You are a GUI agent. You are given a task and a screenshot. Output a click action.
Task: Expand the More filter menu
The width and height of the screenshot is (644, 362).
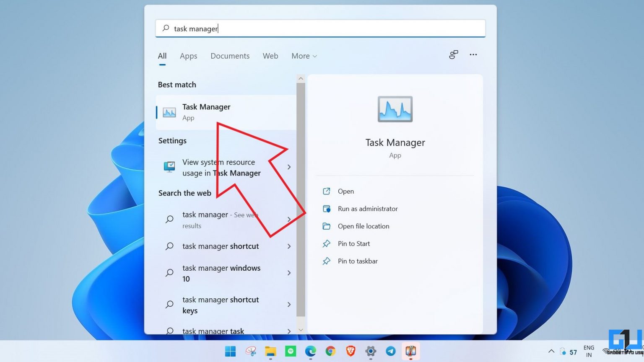pos(304,56)
